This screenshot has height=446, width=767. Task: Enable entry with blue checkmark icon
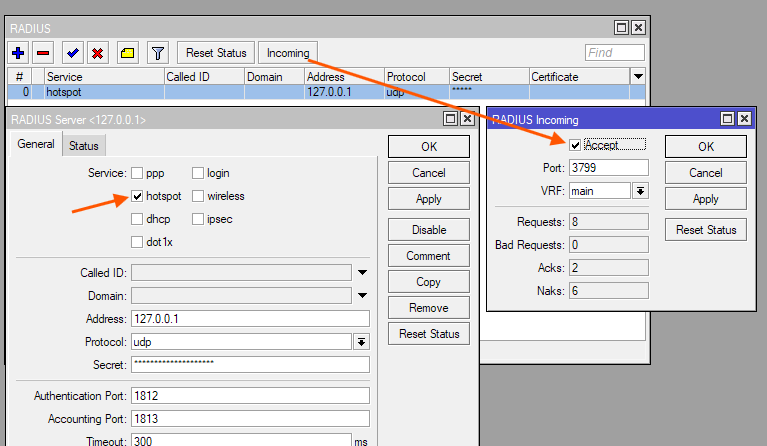[73, 53]
